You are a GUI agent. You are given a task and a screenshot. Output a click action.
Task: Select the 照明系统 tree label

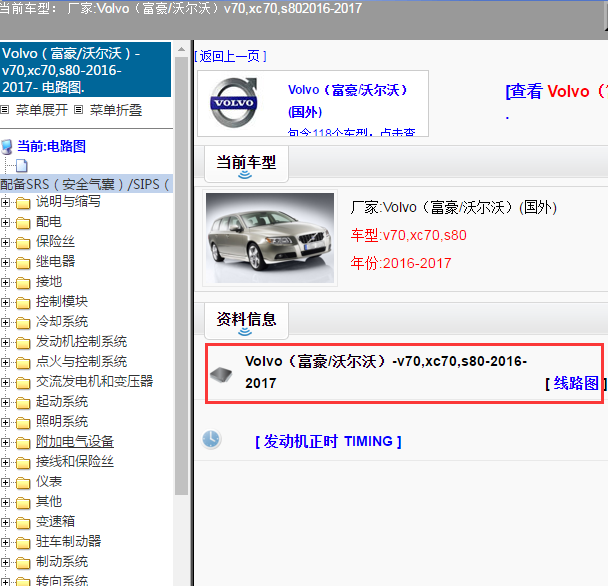tap(62, 422)
